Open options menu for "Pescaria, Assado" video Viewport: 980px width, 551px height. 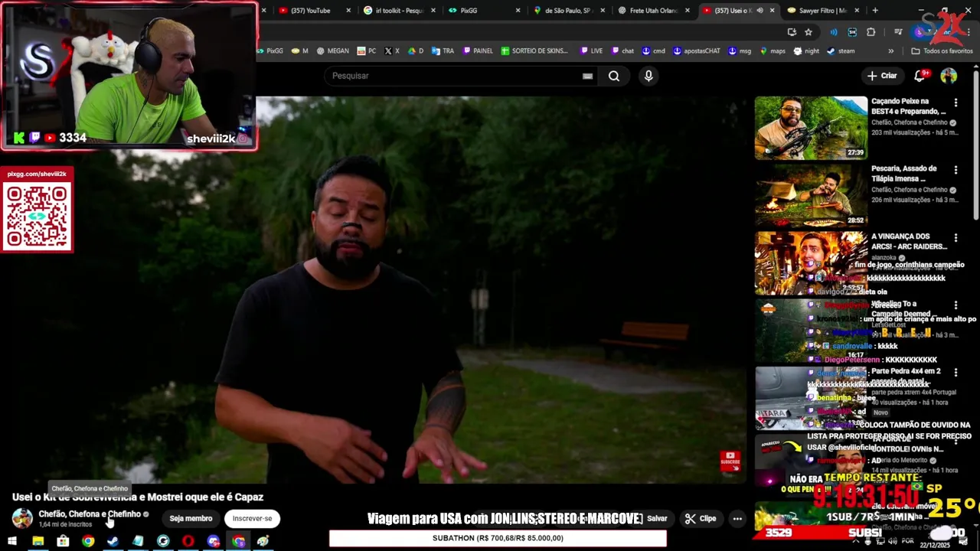click(x=955, y=170)
